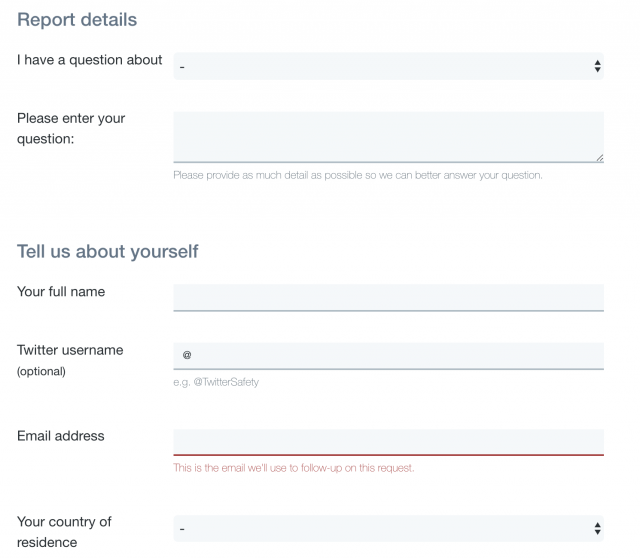This screenshot has height=559, width=640.
Task: Click the "Report details" heading
Action: [77, 19]
